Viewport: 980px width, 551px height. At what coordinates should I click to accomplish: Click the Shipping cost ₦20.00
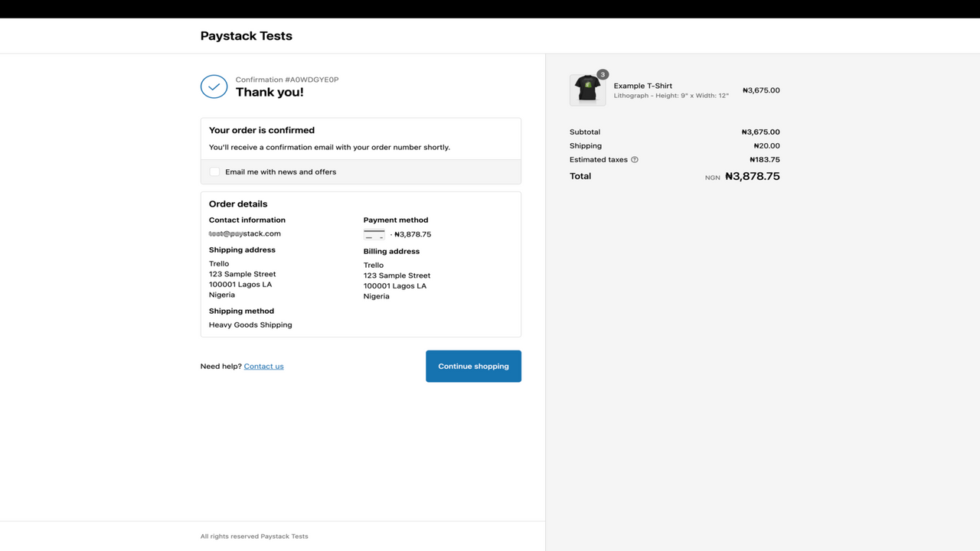coord(766,146)
